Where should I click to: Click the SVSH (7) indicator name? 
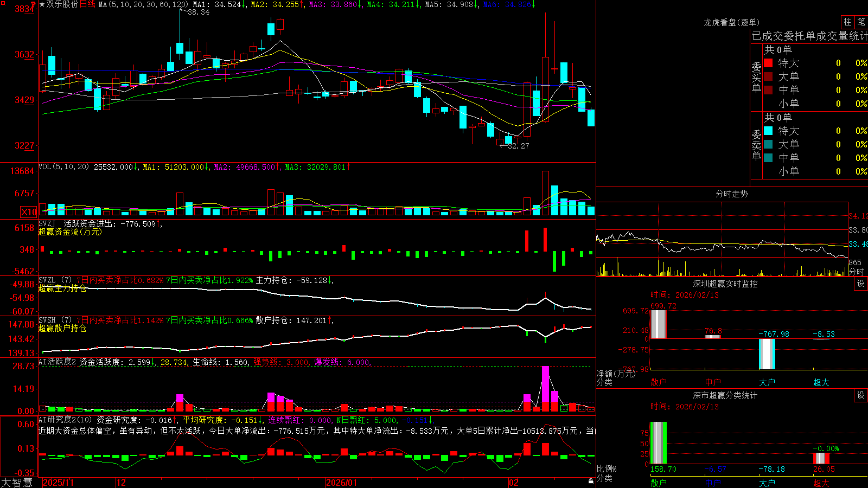pyautogui.click(x=55, y=320)
